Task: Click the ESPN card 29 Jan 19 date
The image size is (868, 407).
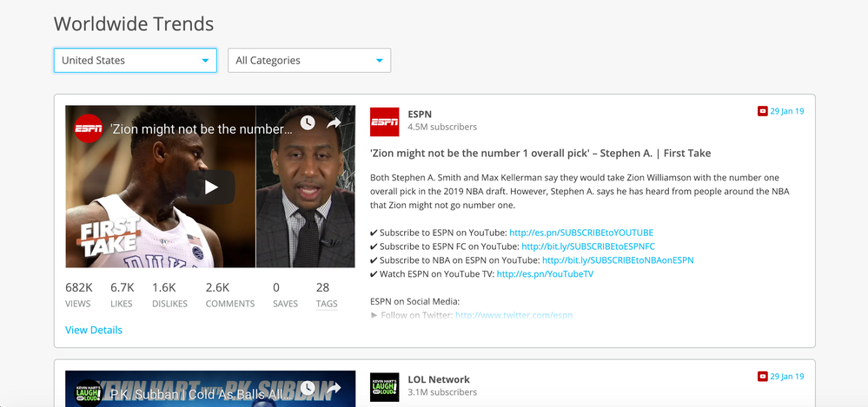Action: pyautogui.click(x=787, y=111)
